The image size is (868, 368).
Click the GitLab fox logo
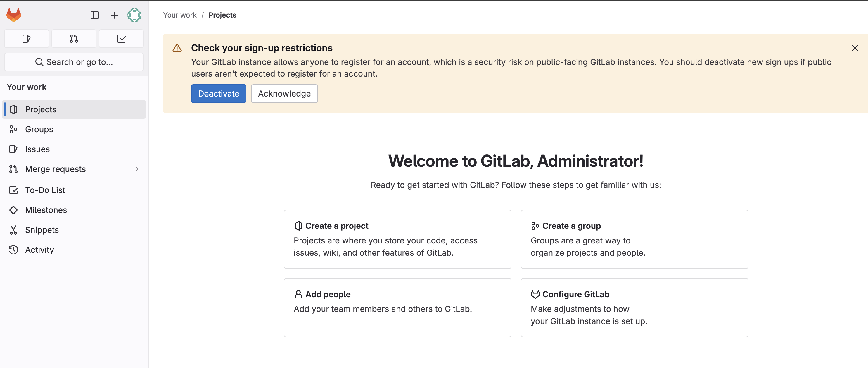(13, 15)
